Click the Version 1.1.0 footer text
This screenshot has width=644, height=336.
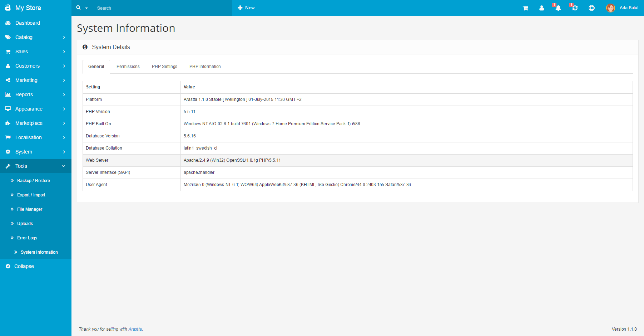tap(624, 329)
